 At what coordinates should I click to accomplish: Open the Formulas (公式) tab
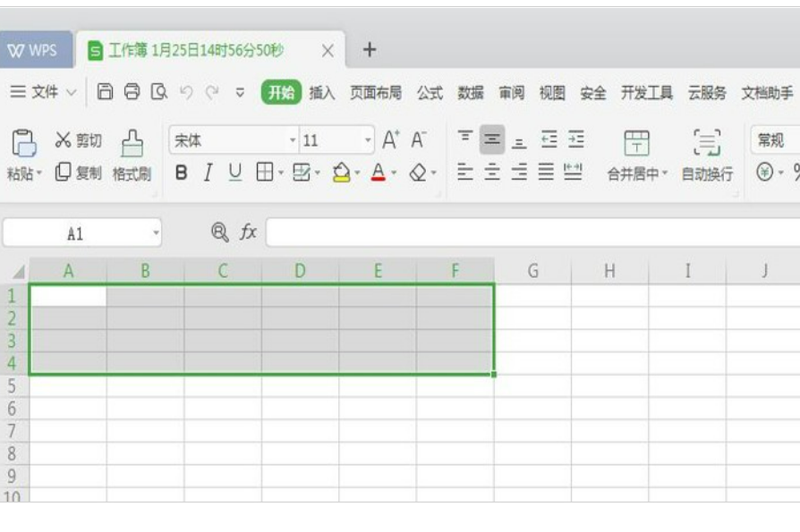(x=430, y=93)
